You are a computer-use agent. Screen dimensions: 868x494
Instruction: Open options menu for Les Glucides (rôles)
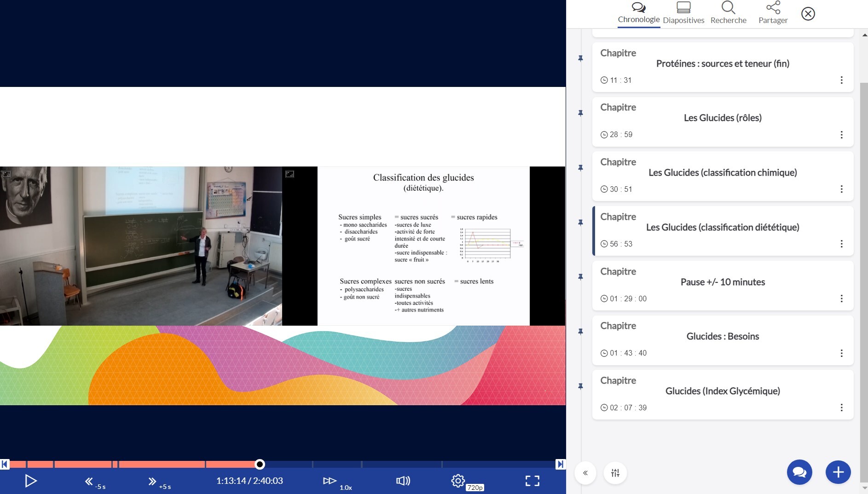coord(841,135)
